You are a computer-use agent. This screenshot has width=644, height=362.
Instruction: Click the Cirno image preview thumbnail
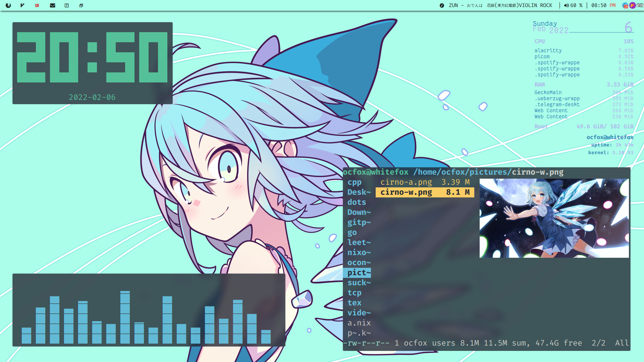554,218
